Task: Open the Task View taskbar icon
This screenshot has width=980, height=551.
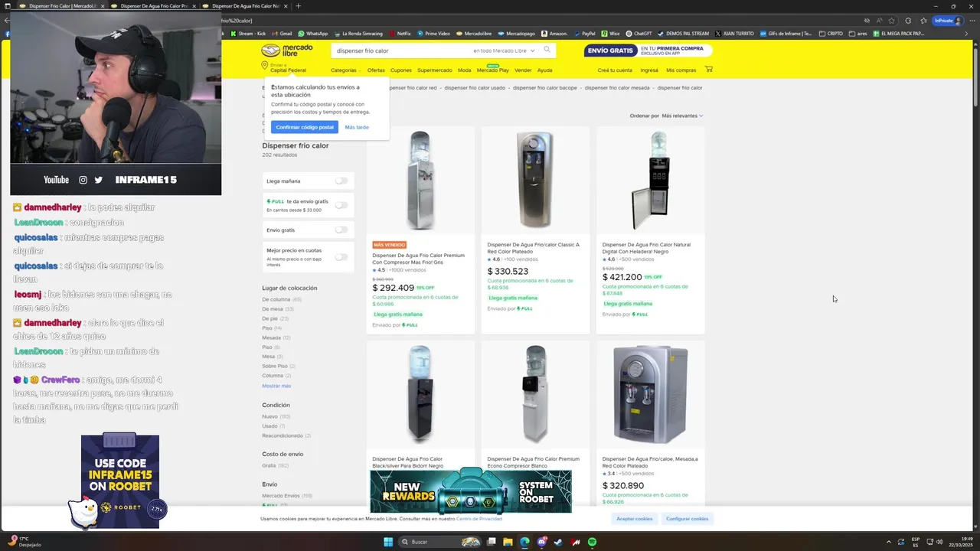Action: (491, 542)
